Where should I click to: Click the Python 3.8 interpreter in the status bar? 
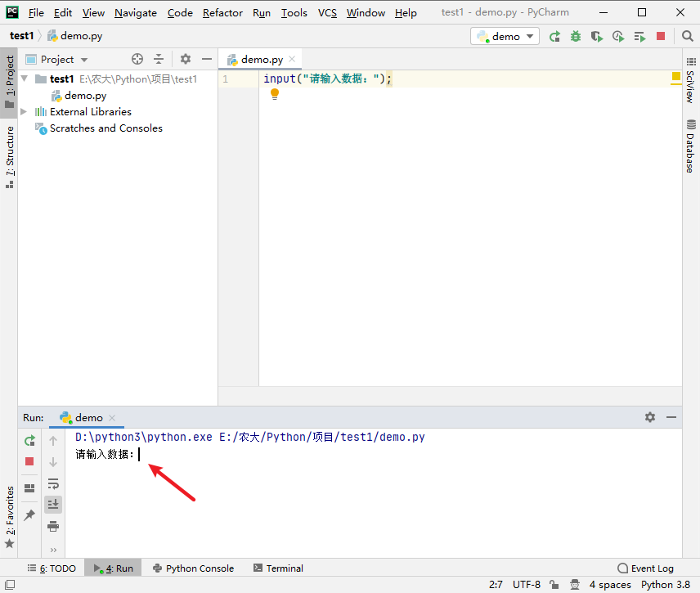(666, 585)
